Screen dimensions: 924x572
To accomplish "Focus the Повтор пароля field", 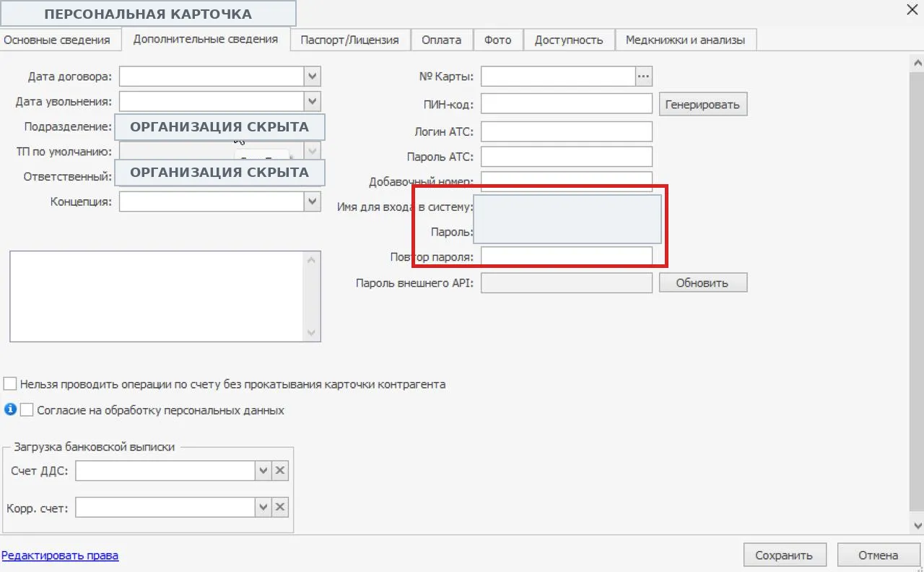I will click(x=567, y=256).
